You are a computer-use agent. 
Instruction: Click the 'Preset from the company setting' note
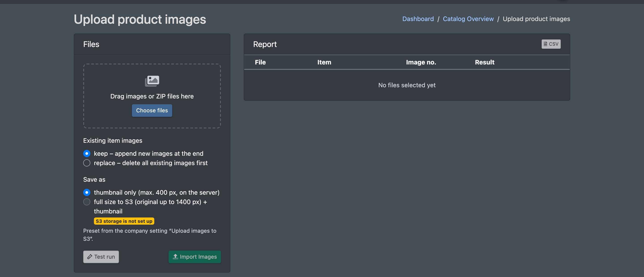[x=150, y=235]
